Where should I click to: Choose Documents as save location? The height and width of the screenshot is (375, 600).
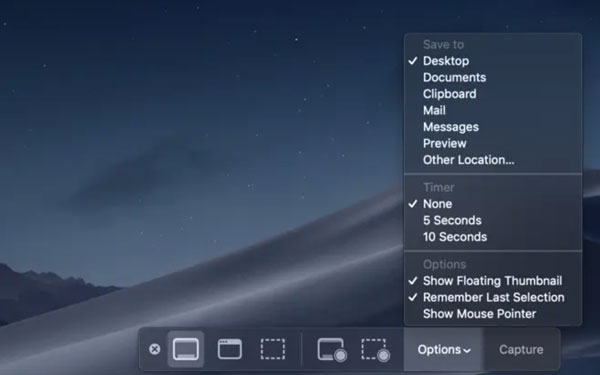click(x=493, y=77)
